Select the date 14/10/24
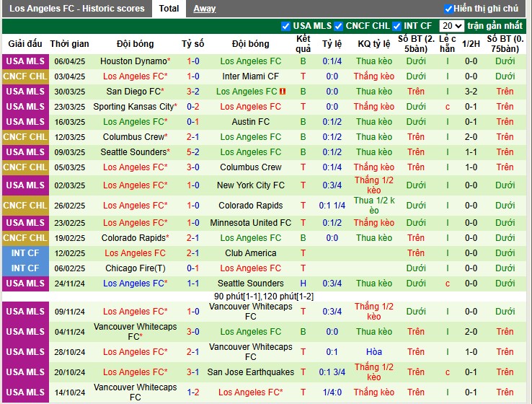532x404 pixels. pyautogui.click(x=69, y=392)
